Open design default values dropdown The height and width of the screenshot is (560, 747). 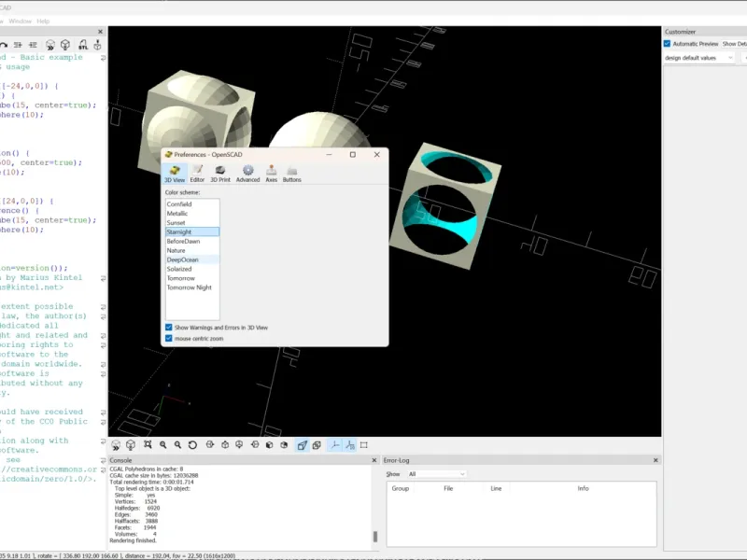[698, 58]
